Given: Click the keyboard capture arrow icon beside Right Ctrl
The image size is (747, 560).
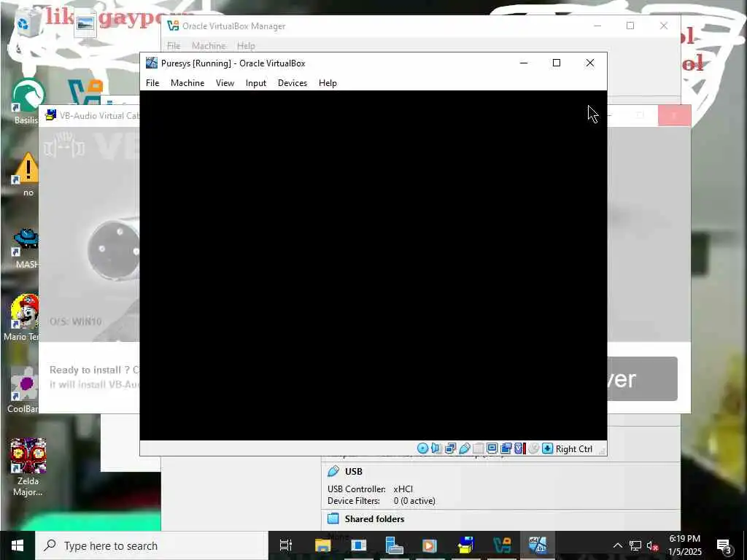Looking at the screenshot, I should point(547,448).
